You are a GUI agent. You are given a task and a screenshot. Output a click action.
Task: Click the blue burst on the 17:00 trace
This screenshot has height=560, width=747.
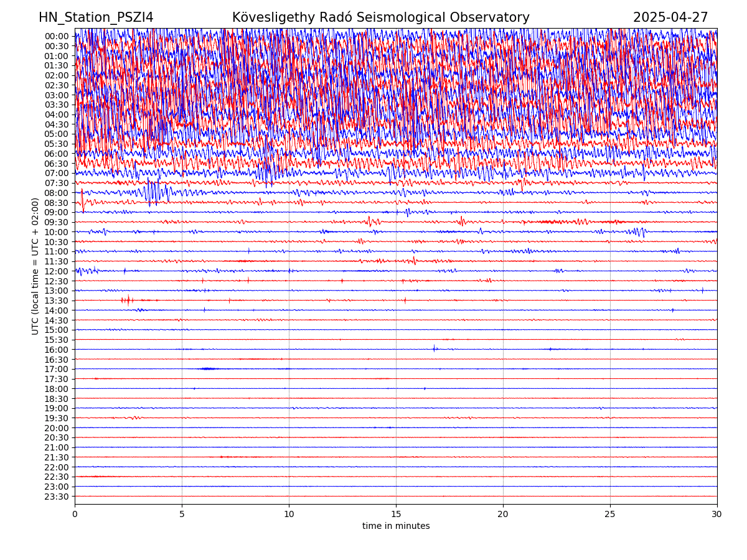(x=208, y=369)
